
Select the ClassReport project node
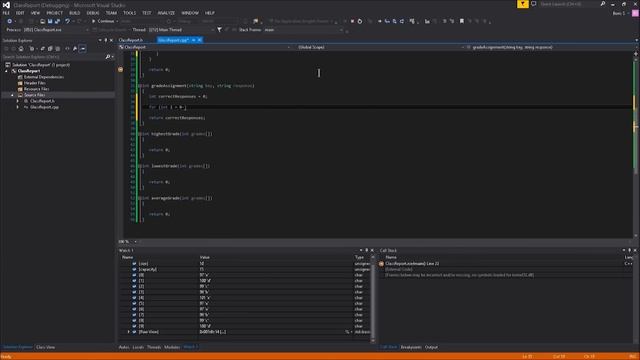pyautogui.click(x=29, y=71)
